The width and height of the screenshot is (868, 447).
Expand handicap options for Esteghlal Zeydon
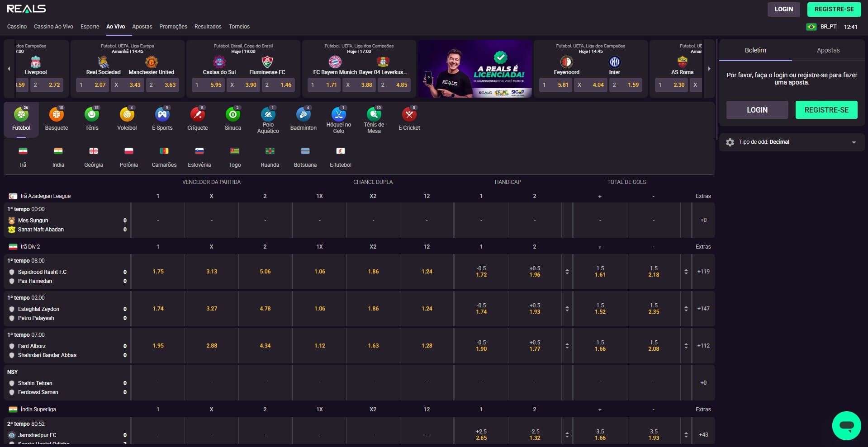click(x=567, y=309)
